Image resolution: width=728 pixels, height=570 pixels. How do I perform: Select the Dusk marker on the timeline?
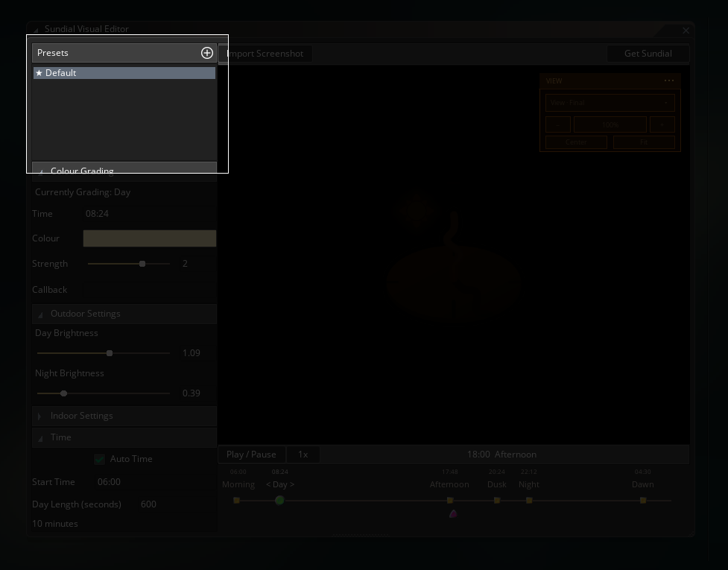point(497,501)
